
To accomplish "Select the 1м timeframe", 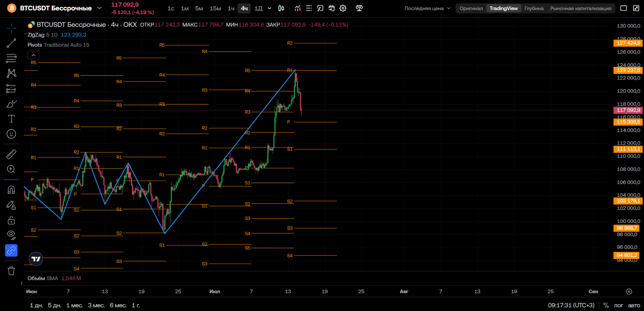I will (x=185, y=8).
